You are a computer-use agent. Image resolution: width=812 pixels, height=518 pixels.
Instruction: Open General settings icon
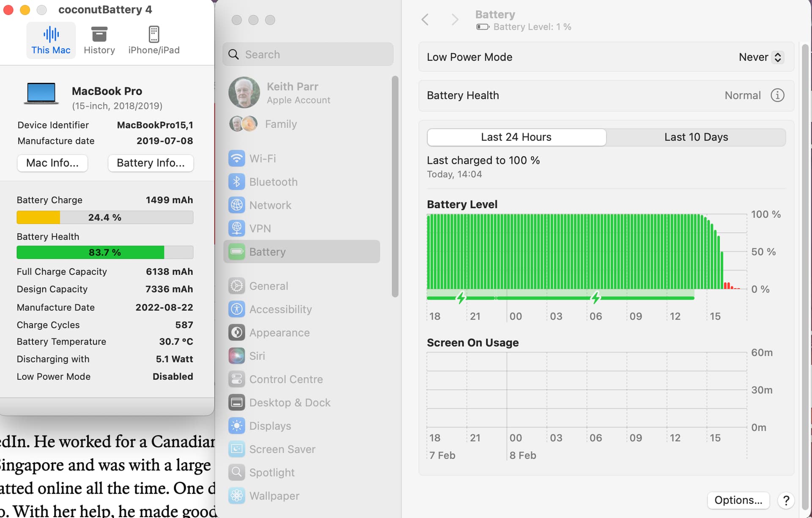click(237, 286)
